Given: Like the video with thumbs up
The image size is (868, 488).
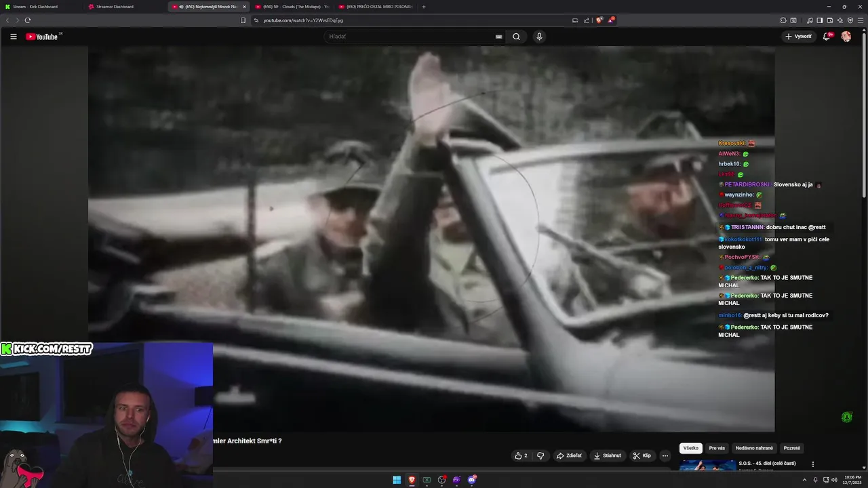Looking at the screenshot, I should pos(521,455).
